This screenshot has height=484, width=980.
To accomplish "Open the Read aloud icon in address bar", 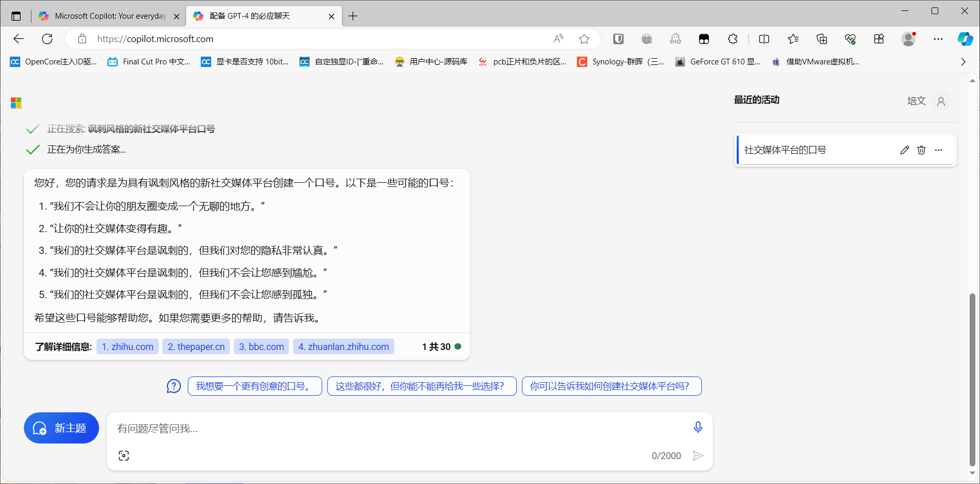I will (558, 39).
